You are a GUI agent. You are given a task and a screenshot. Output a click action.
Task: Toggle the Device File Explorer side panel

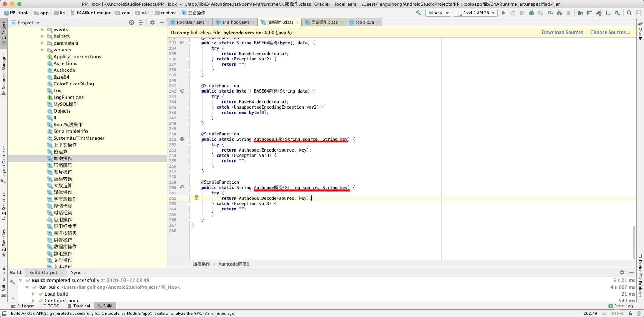[x=640, y=275]
